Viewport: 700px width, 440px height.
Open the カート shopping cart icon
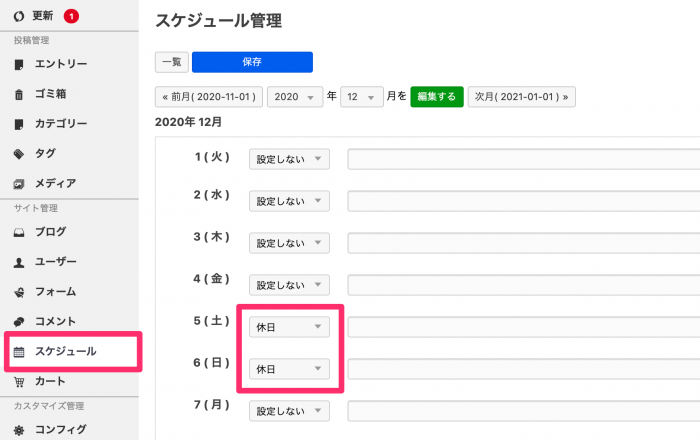click(19, 382)
